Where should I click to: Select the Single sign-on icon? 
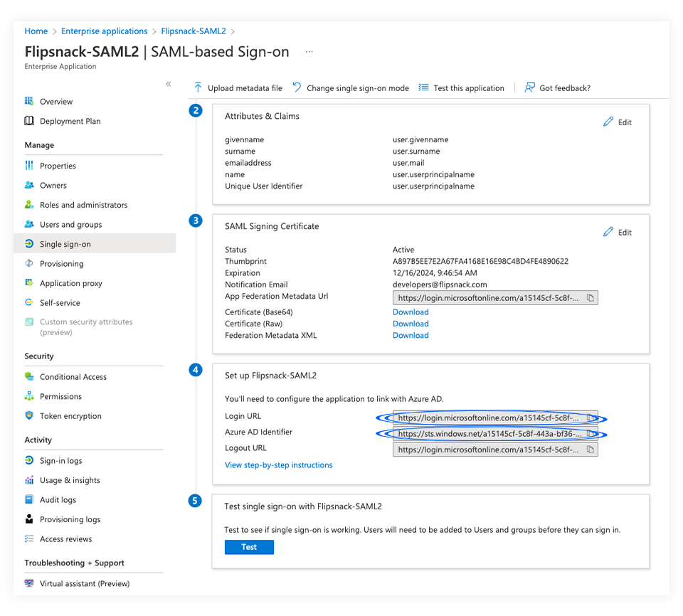pos(29,243)
